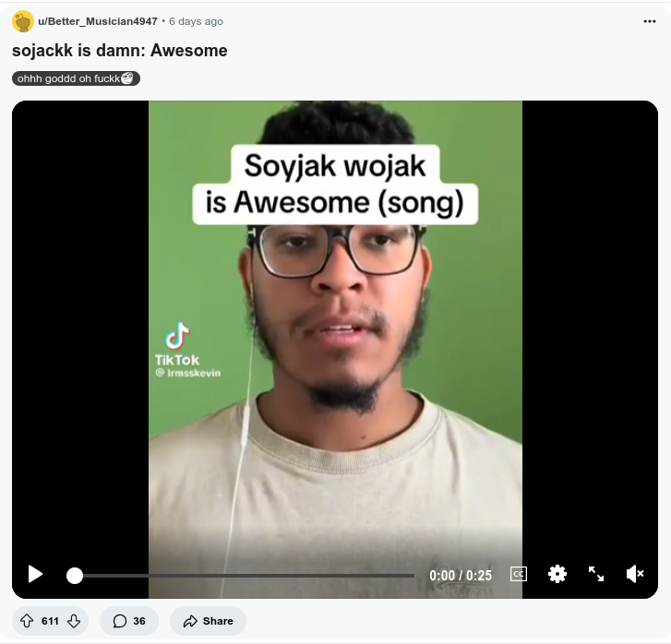Open the post overflow menu
Image resolution: width=671 pixels, height=644 pixels.
click(x=650, y=20)
